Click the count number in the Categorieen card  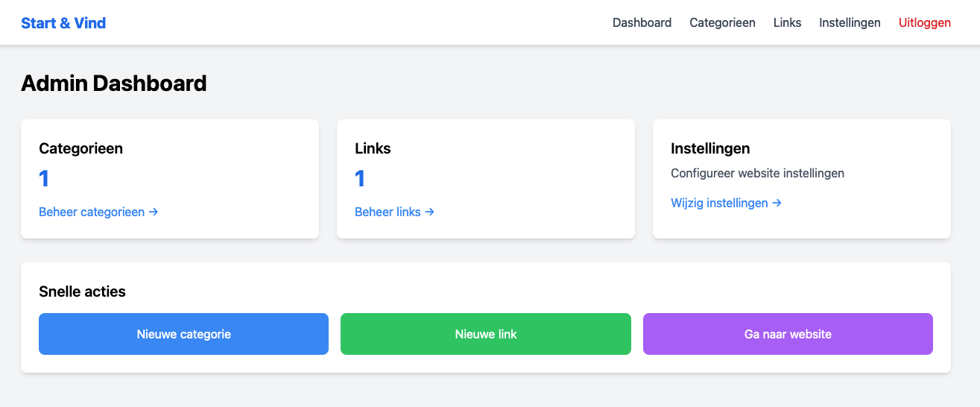44,179
